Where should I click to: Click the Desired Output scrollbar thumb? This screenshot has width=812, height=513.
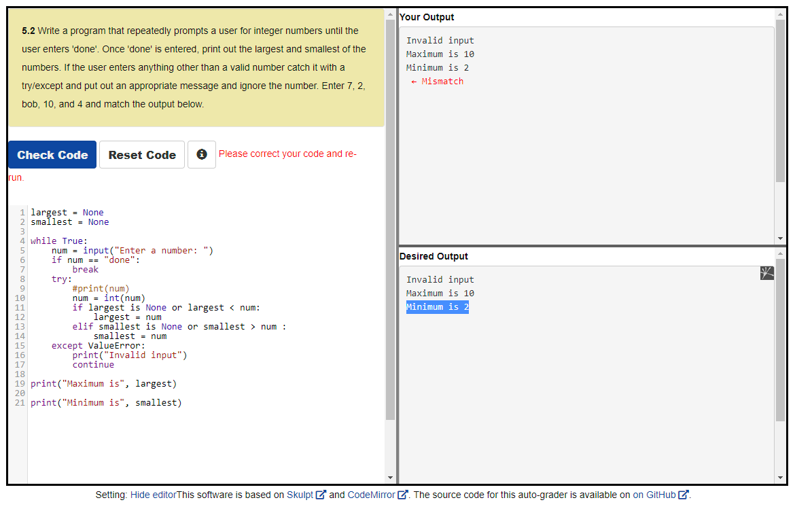(781, 340)
